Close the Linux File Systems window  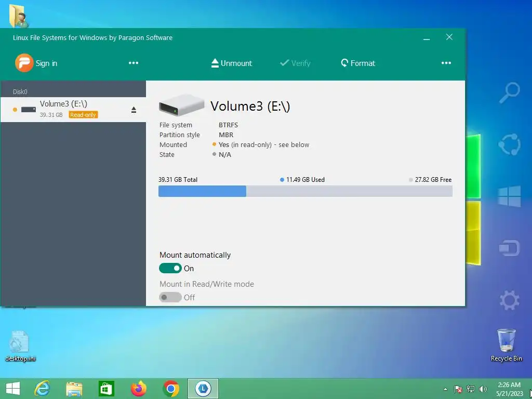click(x=449, y=37)
